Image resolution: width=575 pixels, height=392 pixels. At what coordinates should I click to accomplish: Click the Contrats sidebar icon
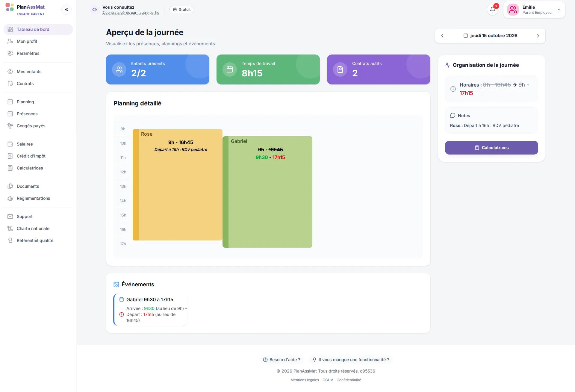click(10, 84)
